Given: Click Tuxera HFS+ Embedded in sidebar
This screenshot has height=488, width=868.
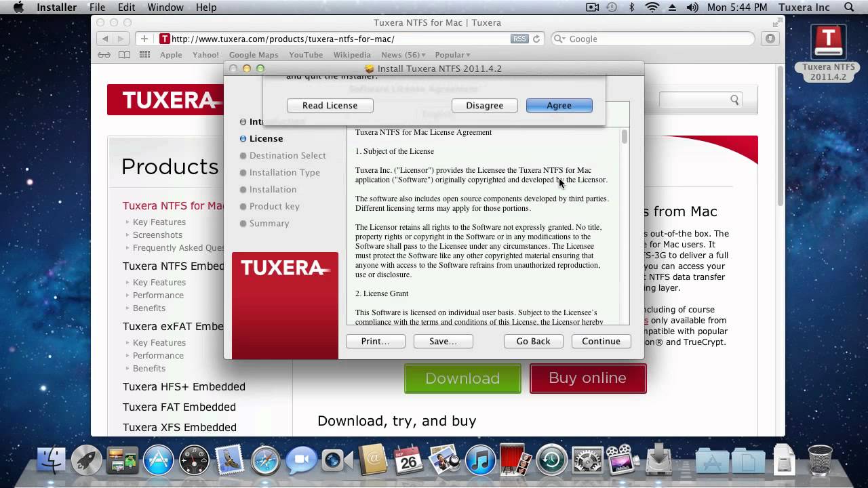Looking at the screenshot, I should tap(184, 386).
